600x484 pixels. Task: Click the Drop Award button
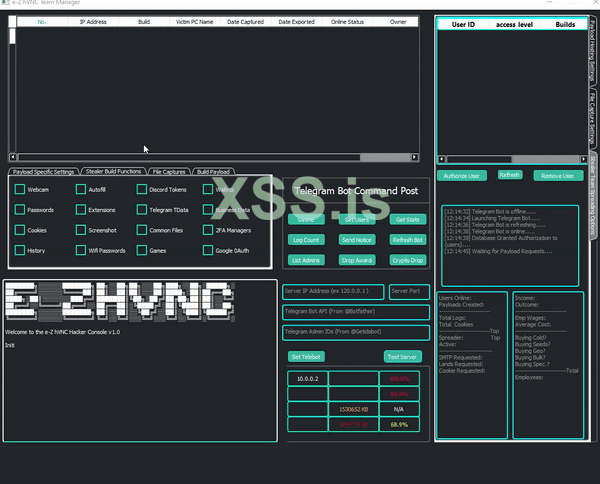point(357,260)
